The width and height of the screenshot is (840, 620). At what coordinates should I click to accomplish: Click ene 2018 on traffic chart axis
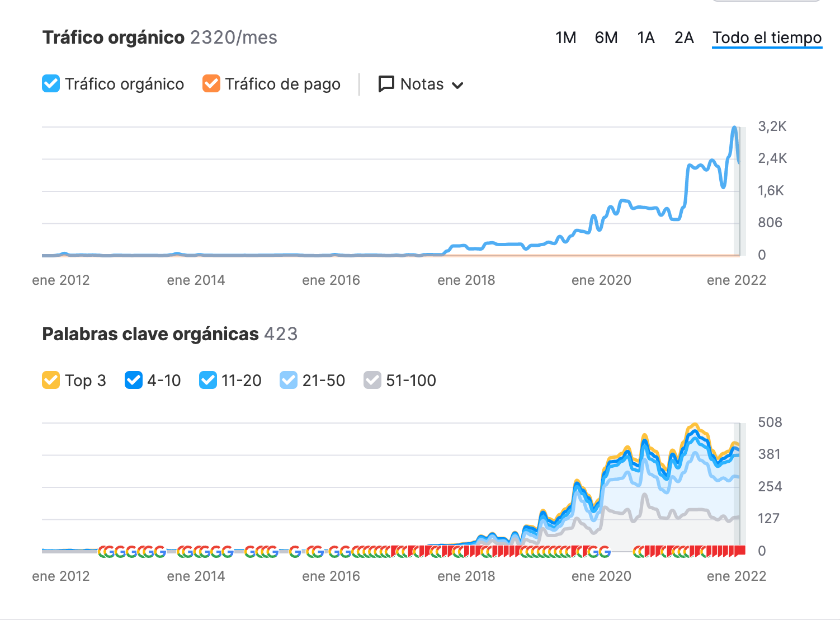(466, 280)
